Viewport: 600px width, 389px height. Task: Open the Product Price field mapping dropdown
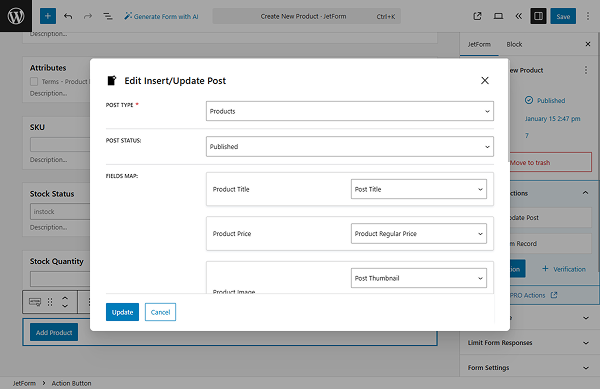pos(419,233)
